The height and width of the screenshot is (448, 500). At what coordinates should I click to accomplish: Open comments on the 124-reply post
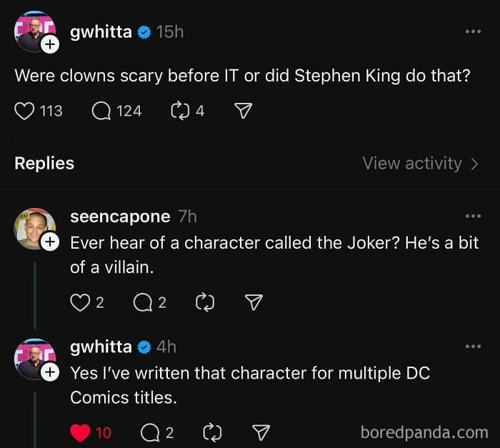coord(102,111)
